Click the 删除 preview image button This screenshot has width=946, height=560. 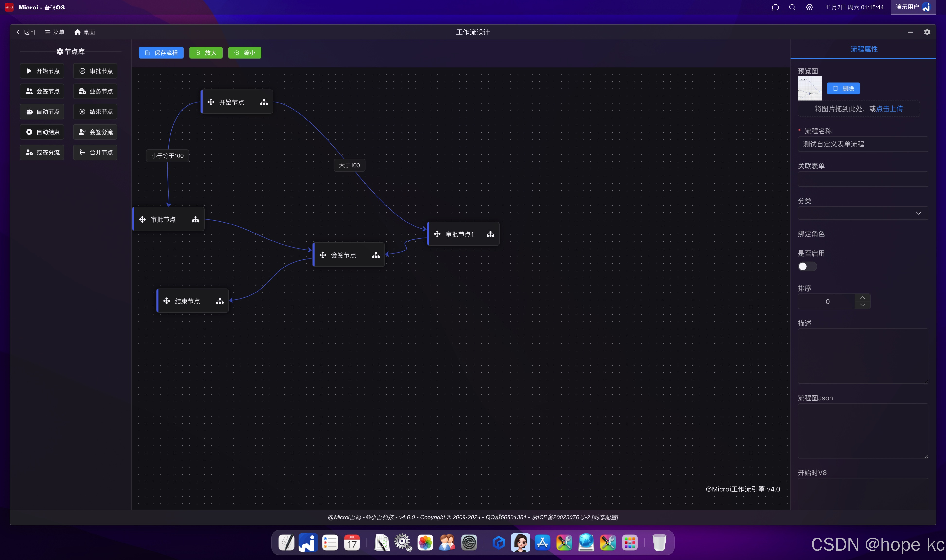pos(843,88)
